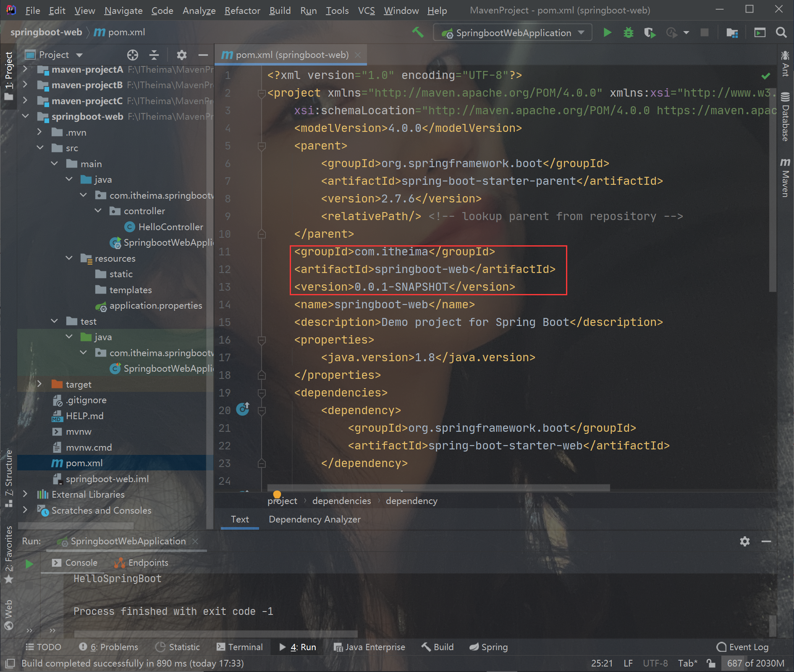This screenshot has height=672, width=794.
Task: Hide the Project tool window
Action: click(203, 55)
